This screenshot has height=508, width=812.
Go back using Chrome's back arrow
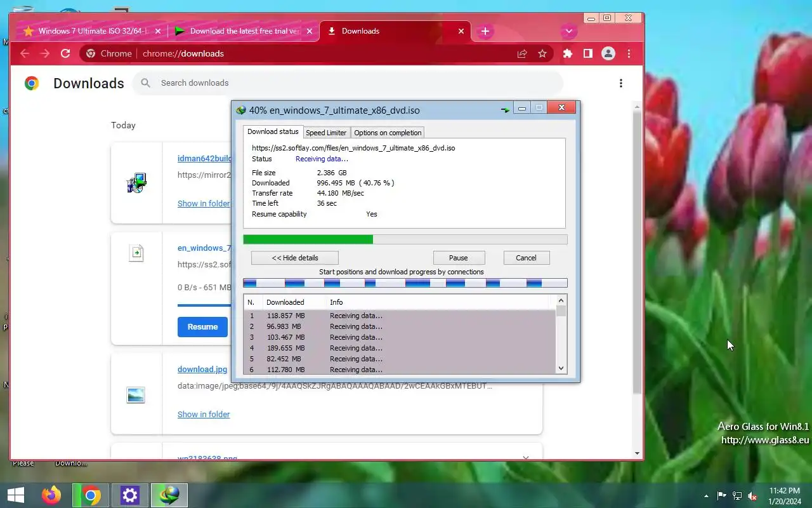tap(25, 54)
